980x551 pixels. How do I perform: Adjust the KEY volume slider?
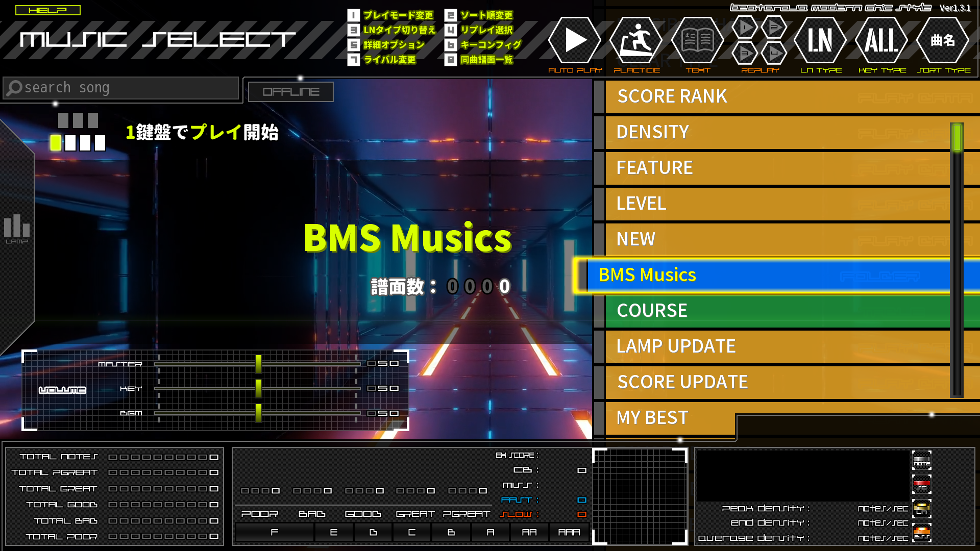pos(258,388)
